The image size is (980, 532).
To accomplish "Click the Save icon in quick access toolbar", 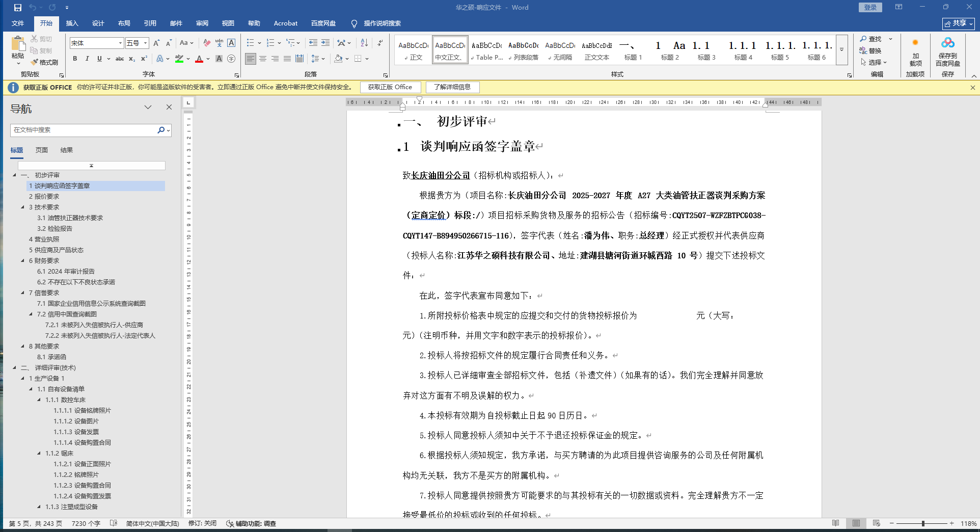I will pyautogui.click(x=18, y=8).
